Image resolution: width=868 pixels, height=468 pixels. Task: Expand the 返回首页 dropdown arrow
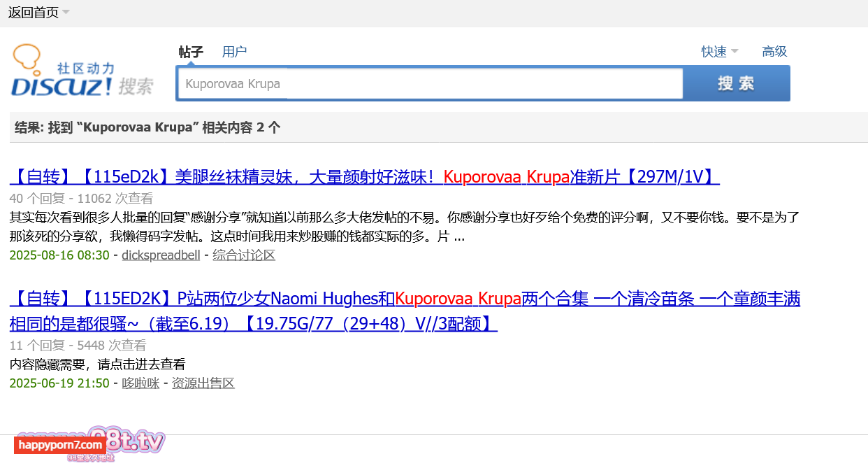point(66,12)
